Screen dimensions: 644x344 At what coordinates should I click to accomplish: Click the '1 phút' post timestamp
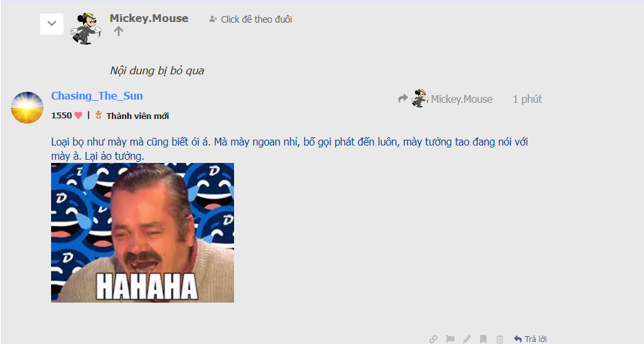(x=528, y=99)
